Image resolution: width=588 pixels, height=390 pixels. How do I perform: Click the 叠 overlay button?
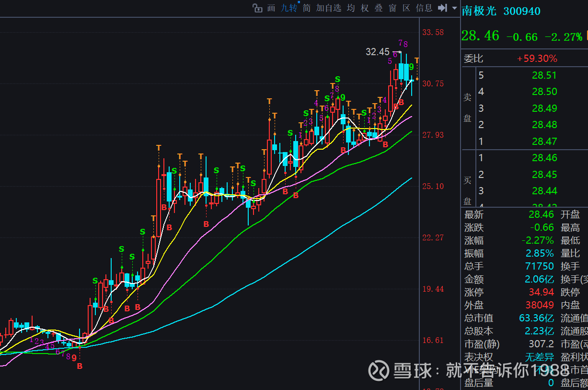pyautogui.click(x=379, y=8)
